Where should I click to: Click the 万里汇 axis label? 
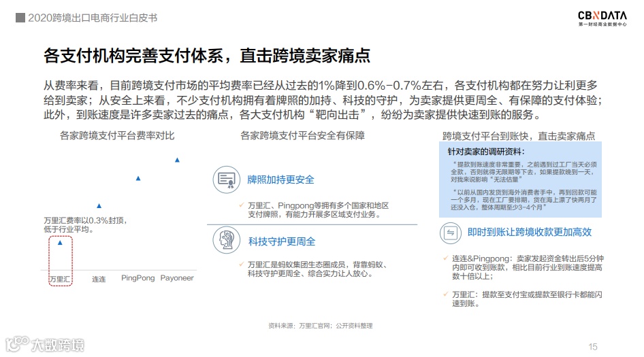60,279
